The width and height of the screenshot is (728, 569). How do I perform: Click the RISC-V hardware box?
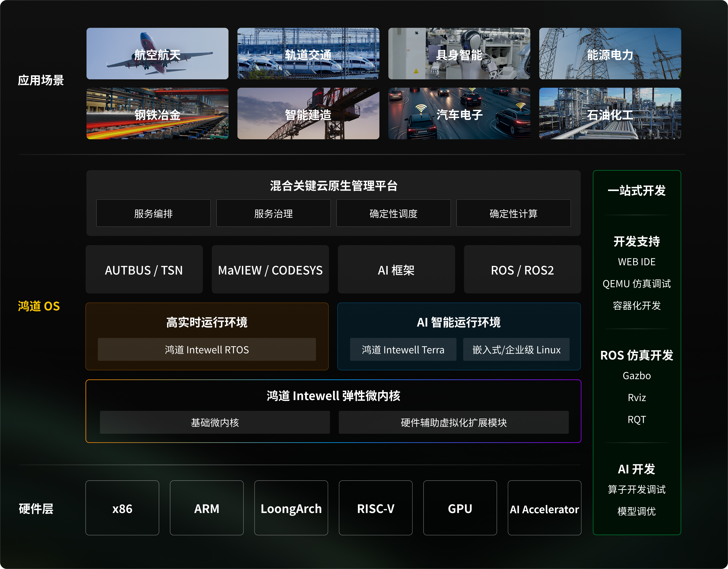pos(375,508)
